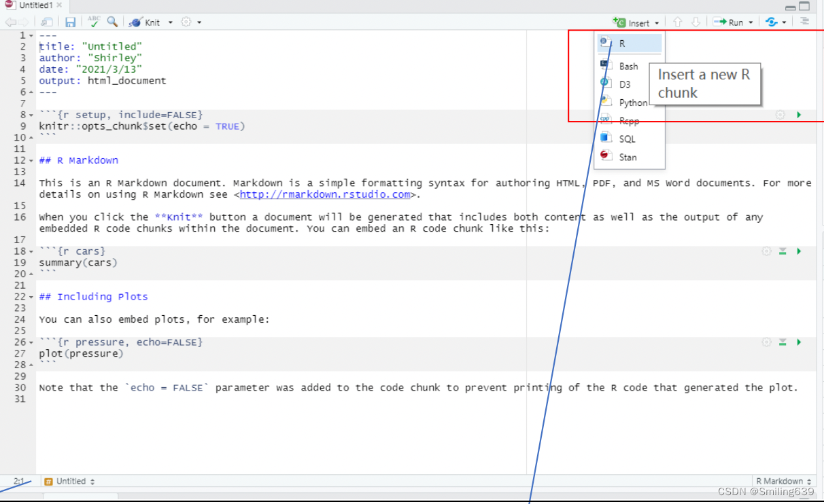Viewport: 824px width, 504px height.
Task: Open the rmarkdown.rstudio.com link
Action: click(325, 194)
